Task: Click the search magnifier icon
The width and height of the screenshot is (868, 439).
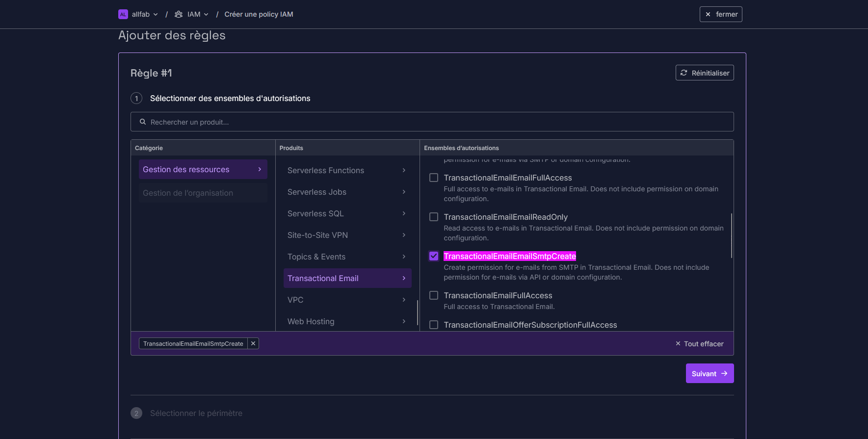Action: pyautogui.click(x=143, y=122)
